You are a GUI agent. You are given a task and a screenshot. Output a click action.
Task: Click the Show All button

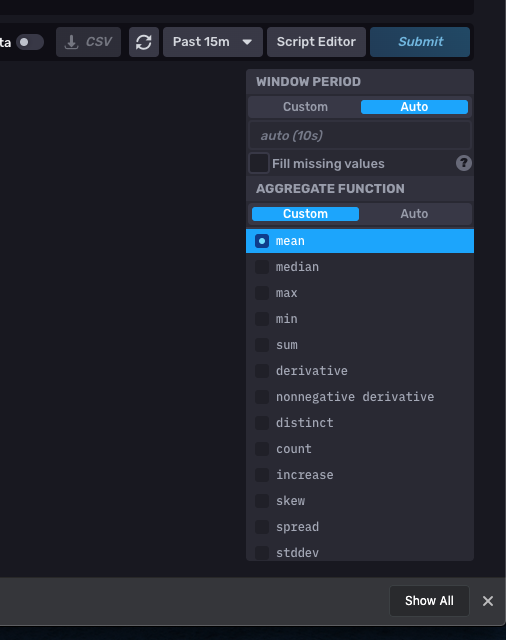pos(429,601)
